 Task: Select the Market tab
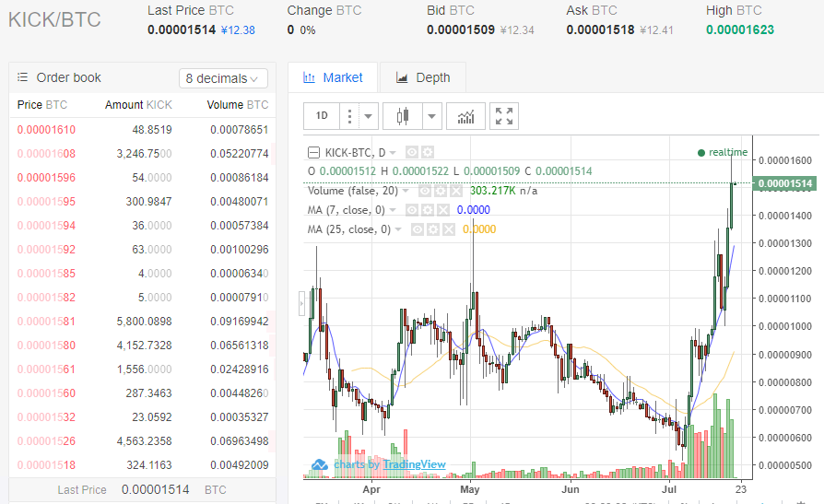(333, 78)
